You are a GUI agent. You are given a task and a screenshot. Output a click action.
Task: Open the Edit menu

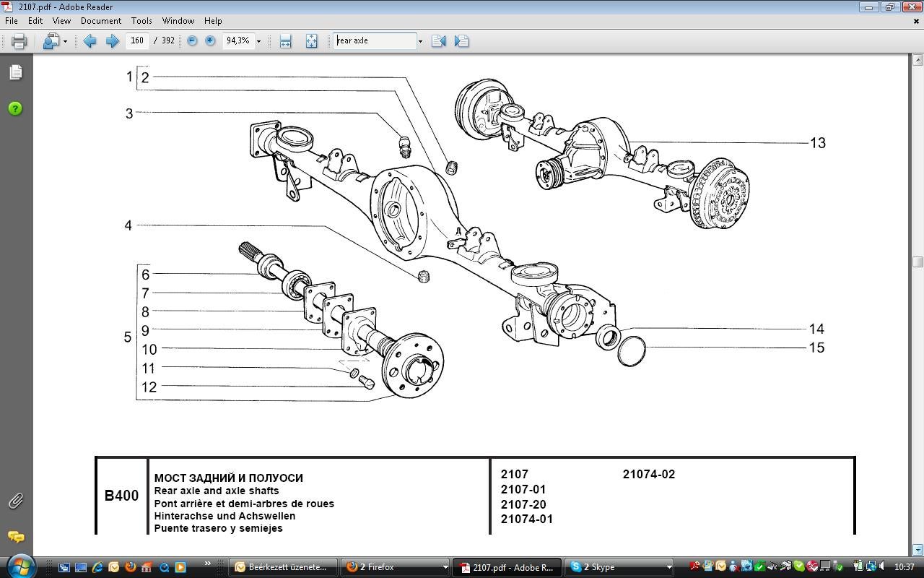point(35,21)
